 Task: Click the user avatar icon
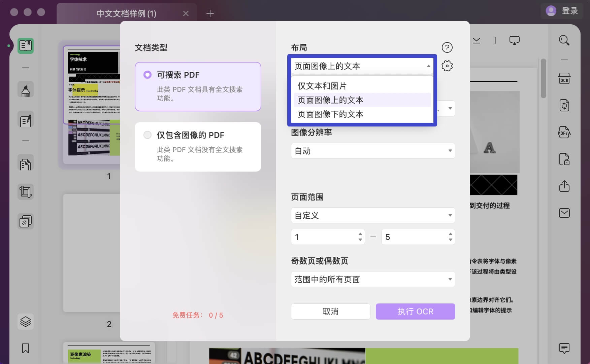click(551, 11)
